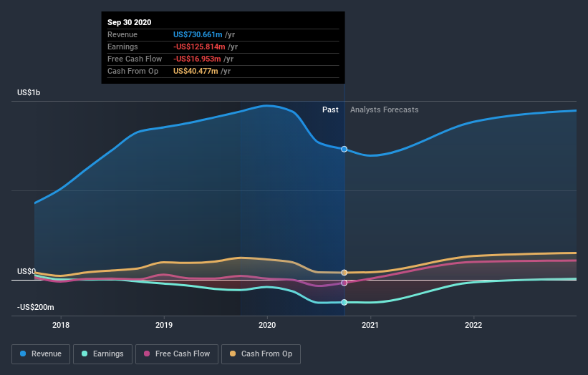Image resolution: width=588 pixels, height=375 pixels.
Task: Click the 2021 x-axis label
Action: tap(370, 325)
